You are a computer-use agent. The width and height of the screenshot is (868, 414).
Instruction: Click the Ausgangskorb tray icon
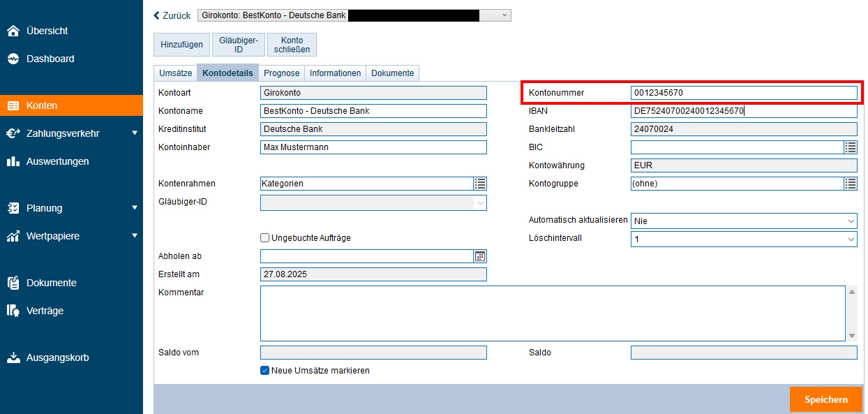coord(13,358)
